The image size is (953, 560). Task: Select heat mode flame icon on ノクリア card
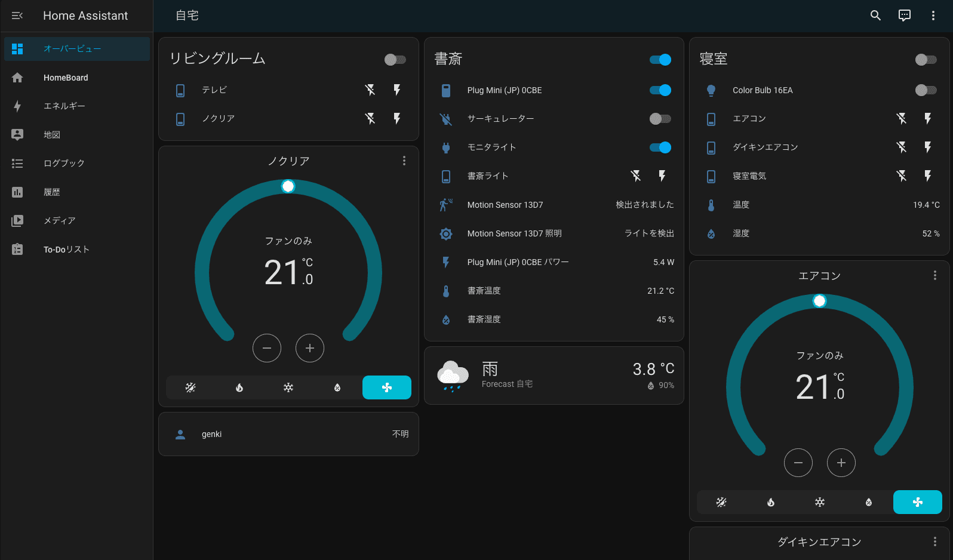(x=239, y=387)
